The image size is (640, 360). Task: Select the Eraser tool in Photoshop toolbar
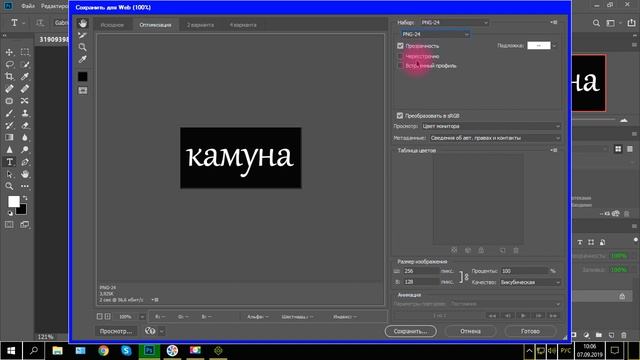coord(25,125)
